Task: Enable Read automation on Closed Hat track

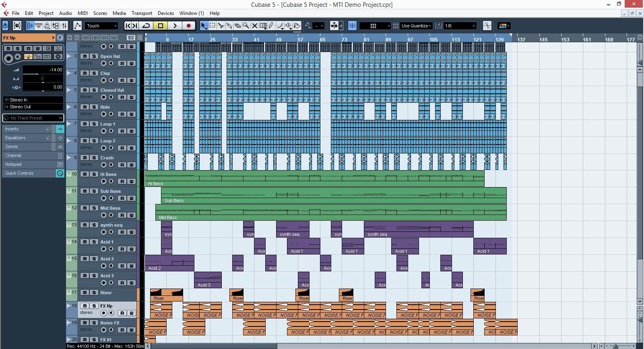Action: pos(122,97)
